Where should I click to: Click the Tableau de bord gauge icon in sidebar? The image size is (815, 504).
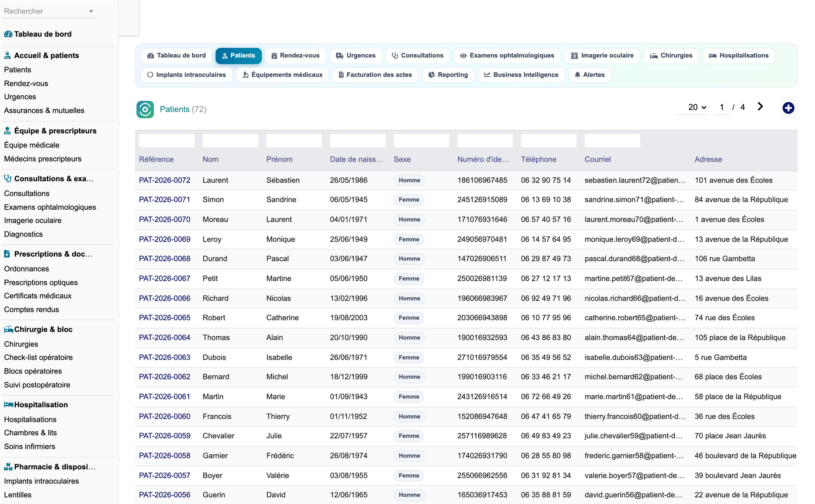tap(8, 34)
